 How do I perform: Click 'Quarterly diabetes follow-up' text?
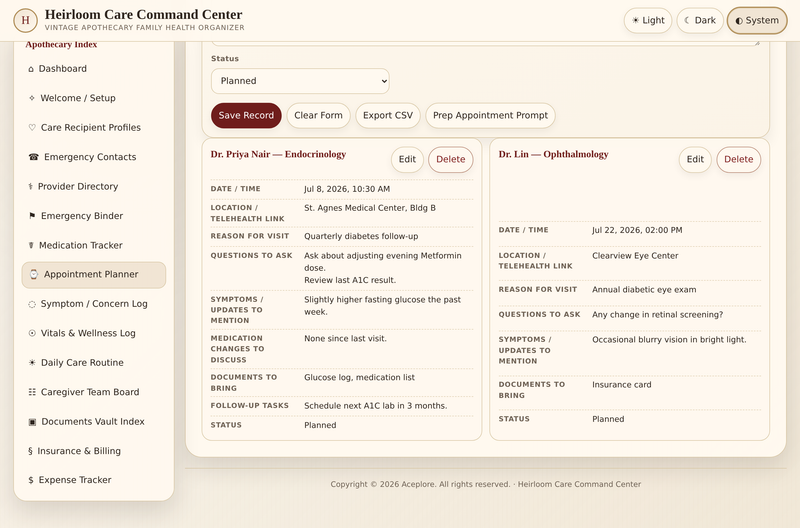coord(361,236)
